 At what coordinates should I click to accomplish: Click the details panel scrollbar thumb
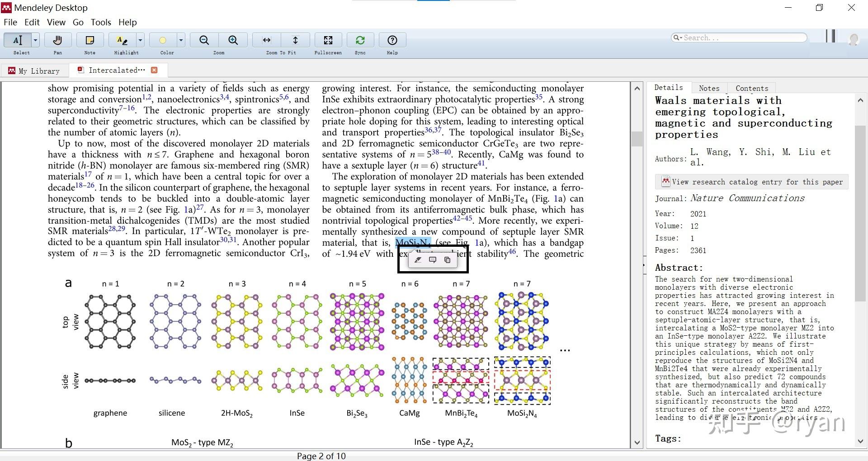[x=860, y=213]
